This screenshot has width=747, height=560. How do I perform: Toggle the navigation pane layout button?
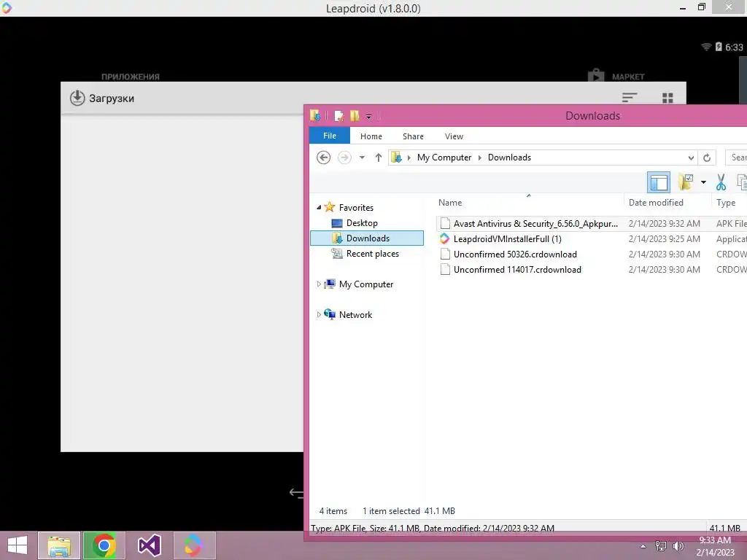[x=659, y=182]
